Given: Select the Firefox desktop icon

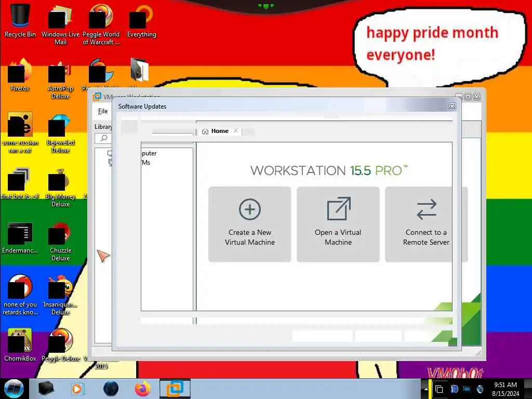Looking at the screenshot, I should tap(20, 75).
